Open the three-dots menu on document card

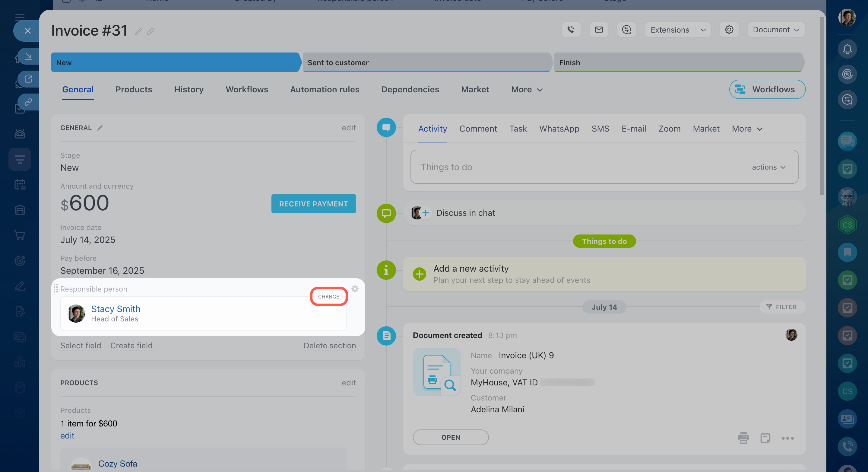787,438
